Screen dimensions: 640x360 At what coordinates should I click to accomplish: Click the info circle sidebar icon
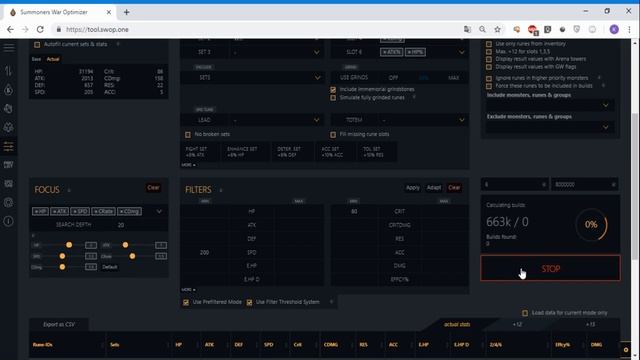point(9,221)
